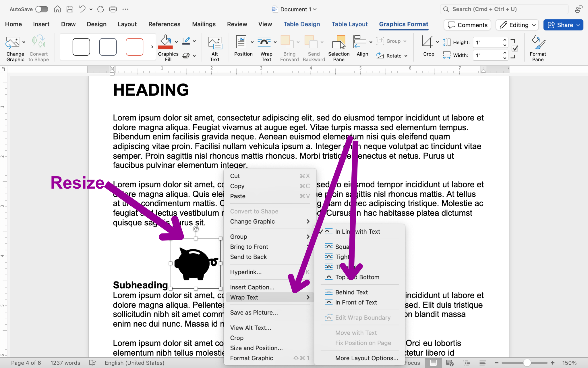Viewport: 588px width, 368px height.
Task: Open the Alt Text tool
Action: [215, 48]
